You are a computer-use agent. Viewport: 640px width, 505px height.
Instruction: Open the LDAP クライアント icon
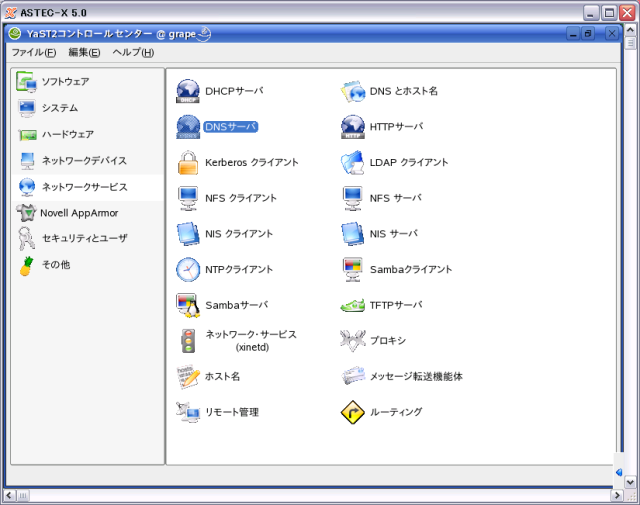(353, 162)
